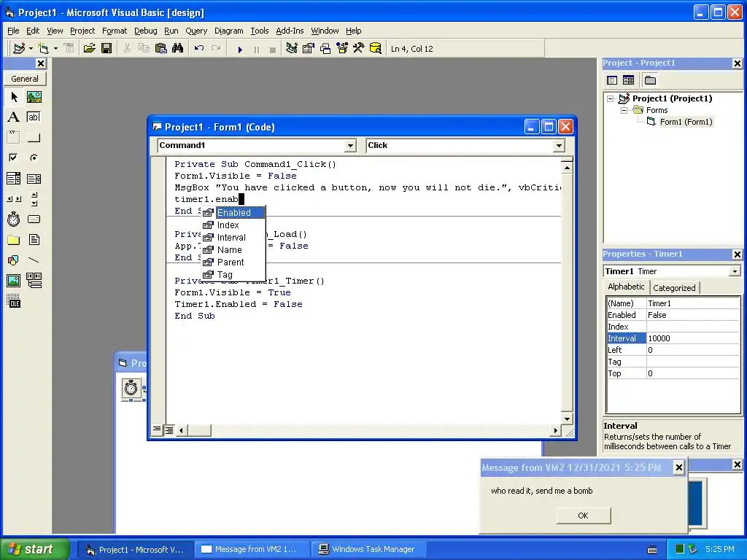
Task: Select the DriveListBox control tool
Action: [34, 219]
